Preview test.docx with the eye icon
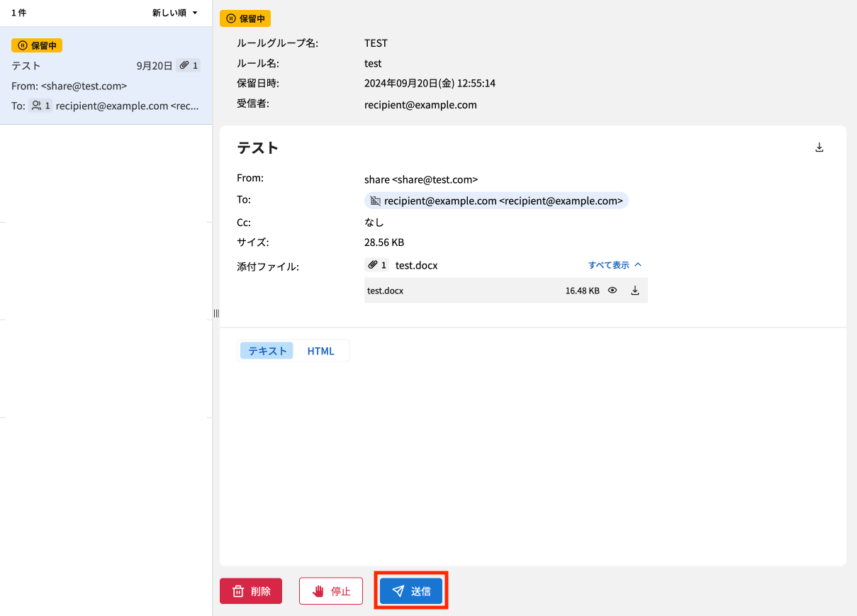This screenshot has width=857, height=616. [612, 290]
